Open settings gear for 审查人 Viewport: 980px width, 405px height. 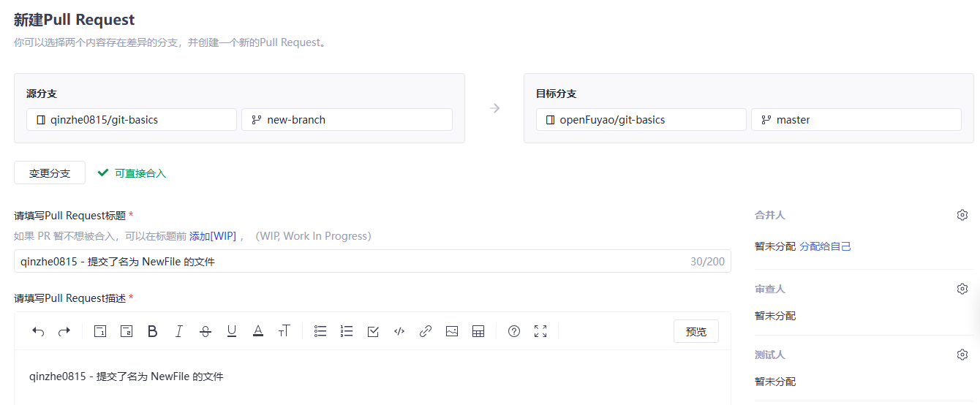(962, 289)
